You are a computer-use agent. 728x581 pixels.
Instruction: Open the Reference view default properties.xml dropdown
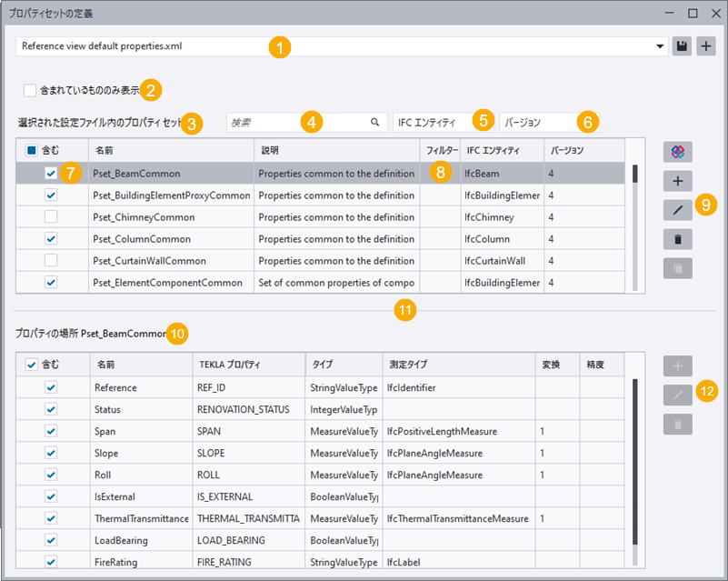pyautogui.click(x=661, y=46)
